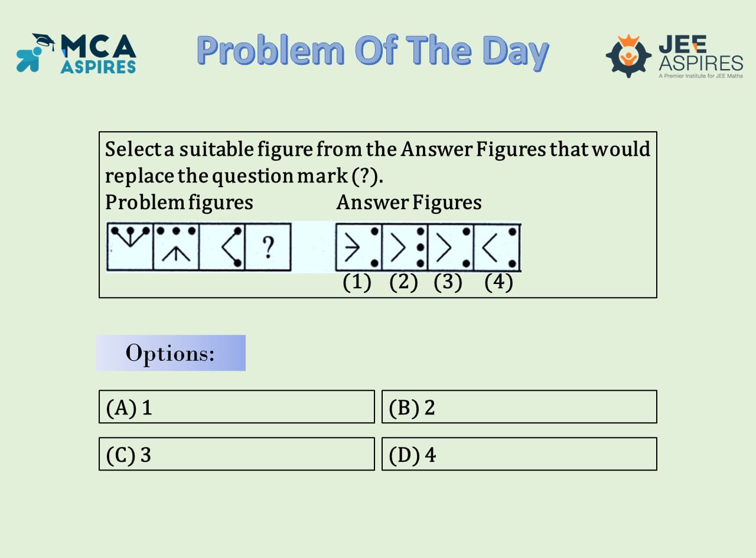Click the first problem figure with V shape
The height and width of the screenshot is (558, 756).
coord(129,247)
